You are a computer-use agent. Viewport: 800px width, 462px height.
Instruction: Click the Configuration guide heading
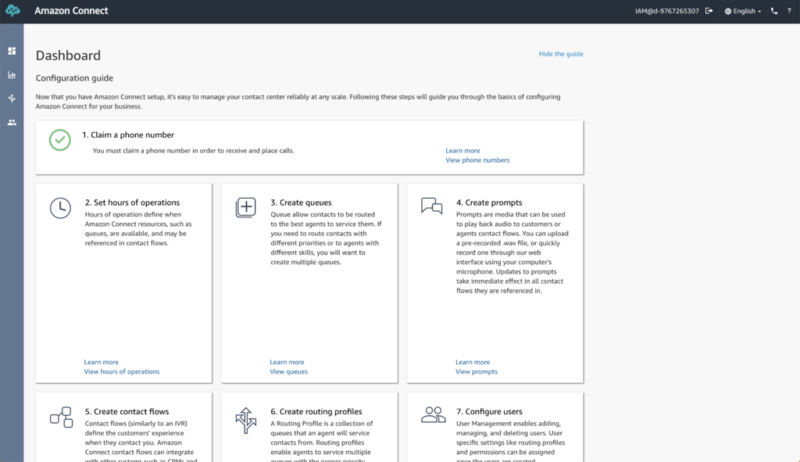pos(74,78)
